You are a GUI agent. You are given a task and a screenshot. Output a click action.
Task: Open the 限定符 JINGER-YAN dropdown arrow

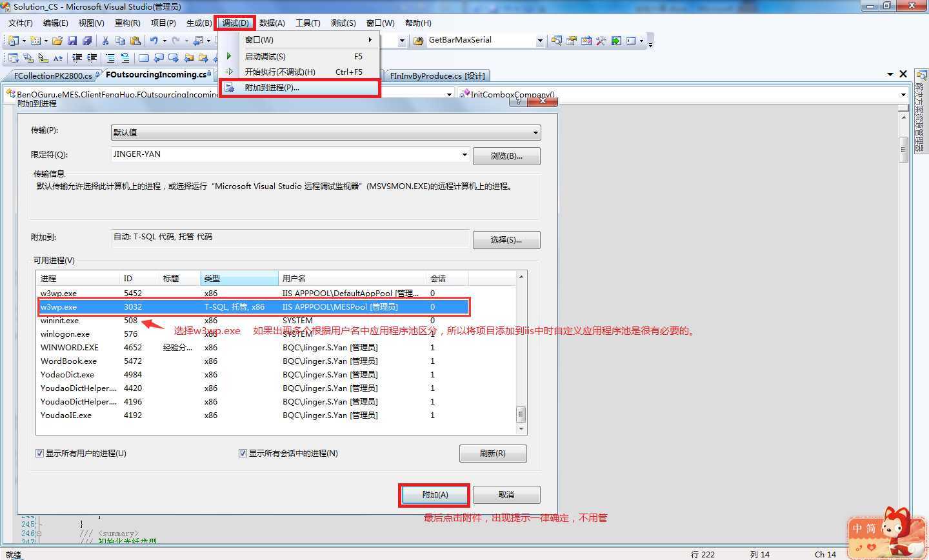click(464, 155)
